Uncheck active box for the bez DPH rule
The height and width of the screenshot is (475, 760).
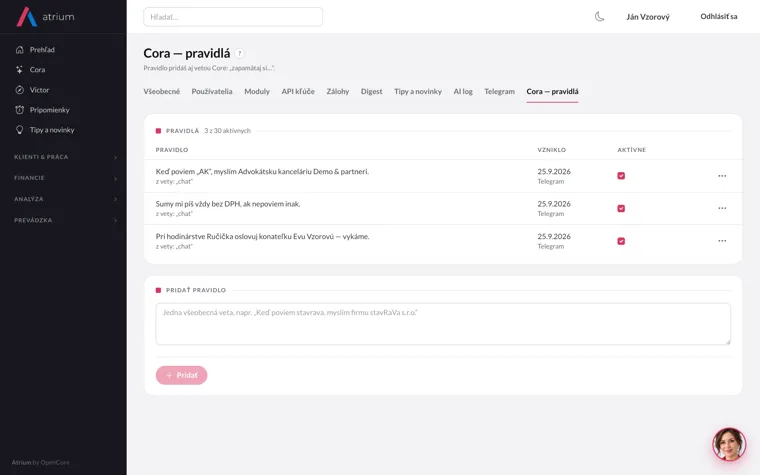pos(621,208)
